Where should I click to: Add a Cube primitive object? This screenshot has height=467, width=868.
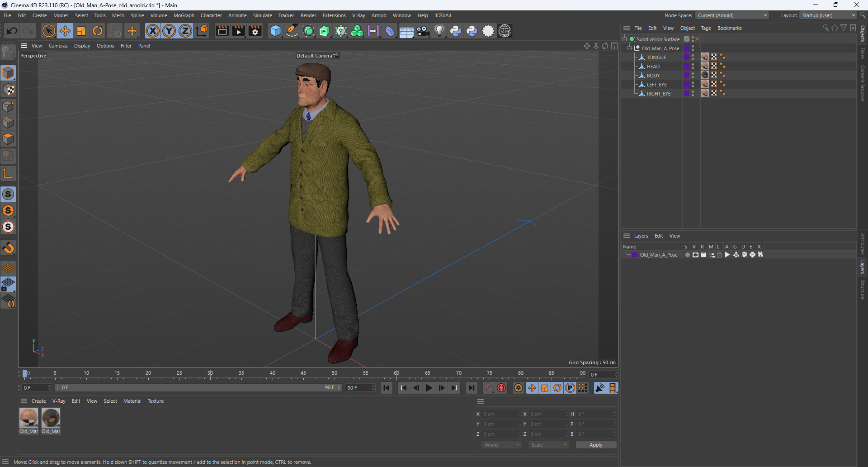click(275, 31)
